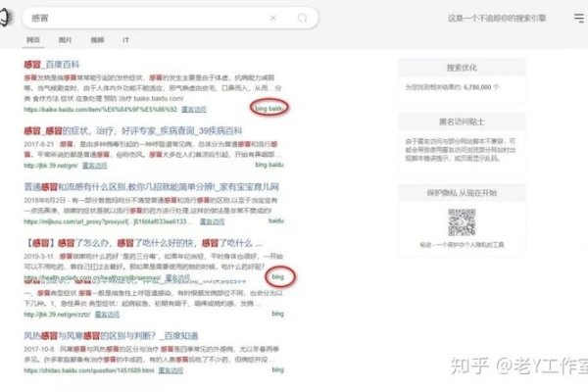Click the caption under the QR code
This screenshot has width=588, height=392.
tap(462, 245)
